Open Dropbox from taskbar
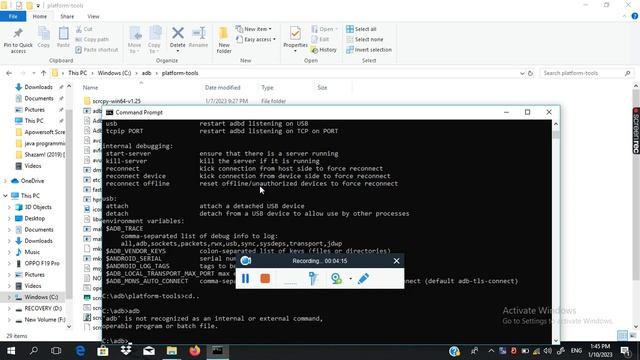The image size is (640, 360). tap(126, 350)
